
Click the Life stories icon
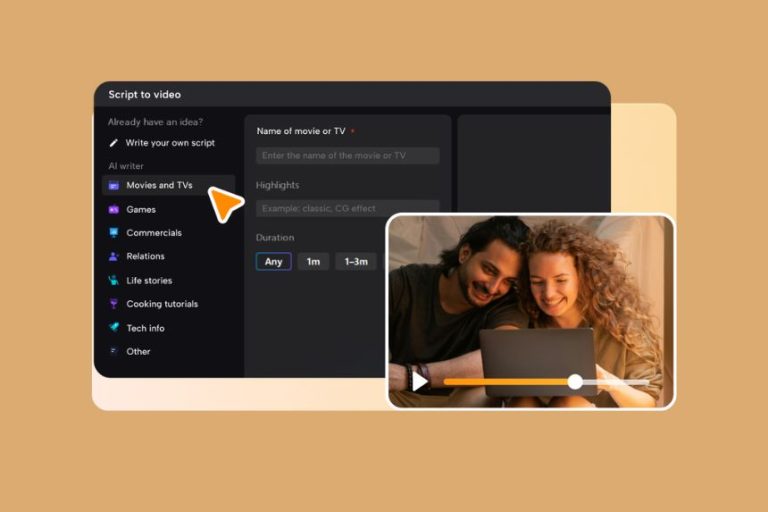point(114,281)
